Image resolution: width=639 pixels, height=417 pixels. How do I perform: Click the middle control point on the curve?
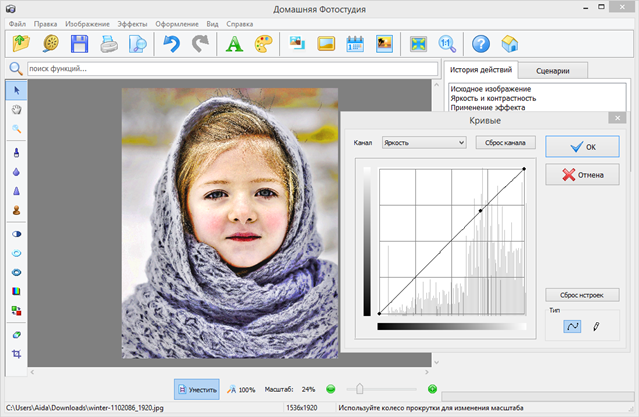pos(480,210)
